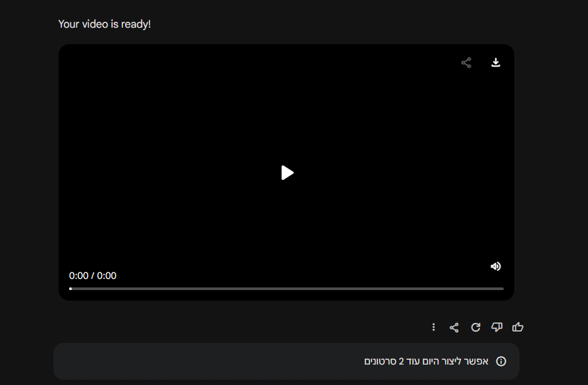Open the info icon in the quota notice
The width and height of the screenshot is (588, 385).
point(501,361)
